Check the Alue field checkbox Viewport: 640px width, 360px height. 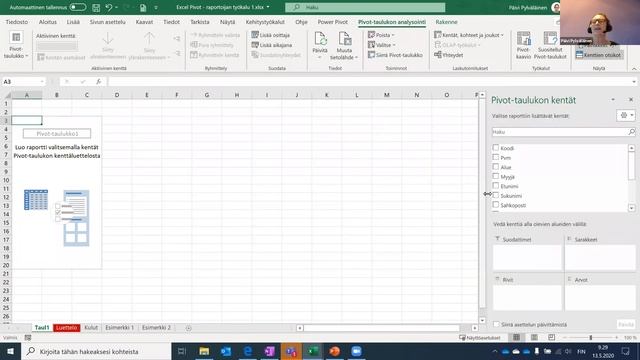coord(496,167)
